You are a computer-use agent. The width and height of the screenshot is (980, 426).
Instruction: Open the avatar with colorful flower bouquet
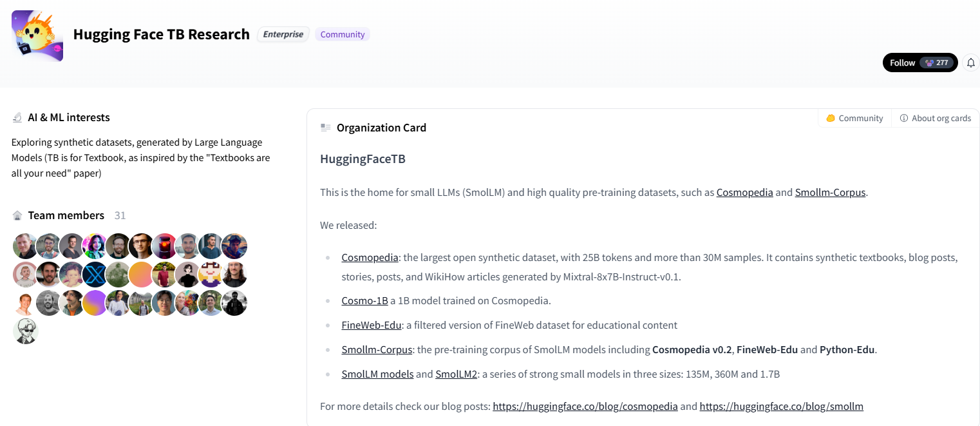pyautogui.click(x=188, y=303)
